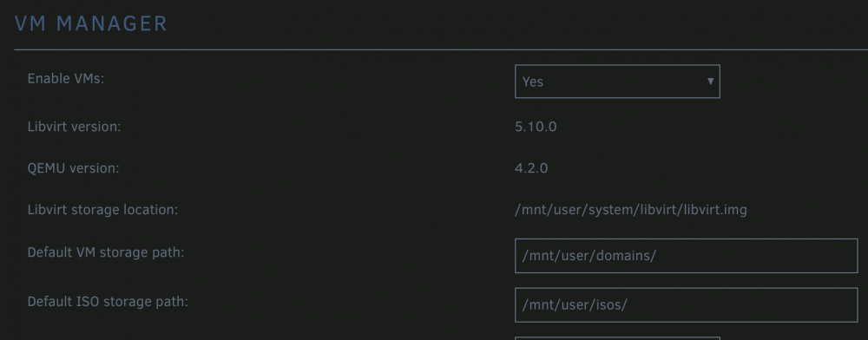Click the QEMU version value 4.2.0
The image size is (868, 340).
(531, 168)
